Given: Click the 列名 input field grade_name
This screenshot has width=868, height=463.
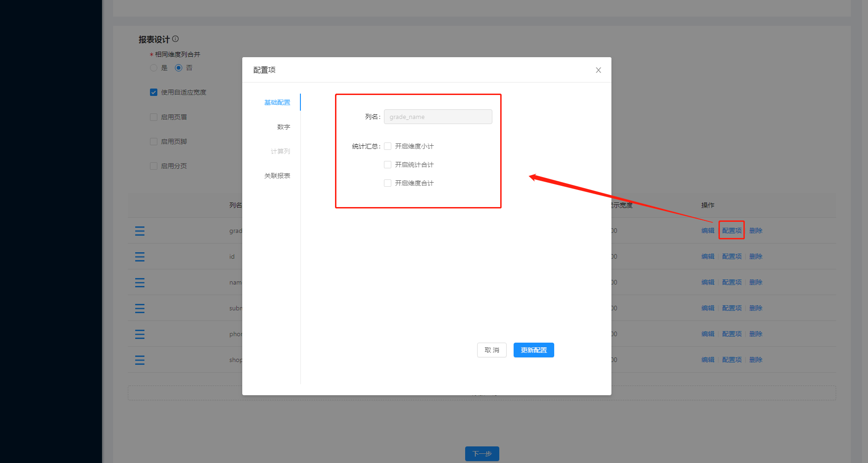Looking at the screenshot, I should 438,117.
